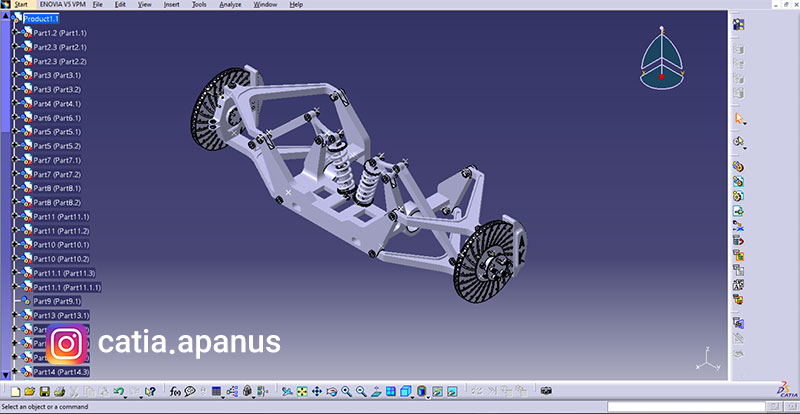Expand the Part11 (Part11.1) tree node
Viewport: 800px width, 414px height.
click(x=15, y=217)
